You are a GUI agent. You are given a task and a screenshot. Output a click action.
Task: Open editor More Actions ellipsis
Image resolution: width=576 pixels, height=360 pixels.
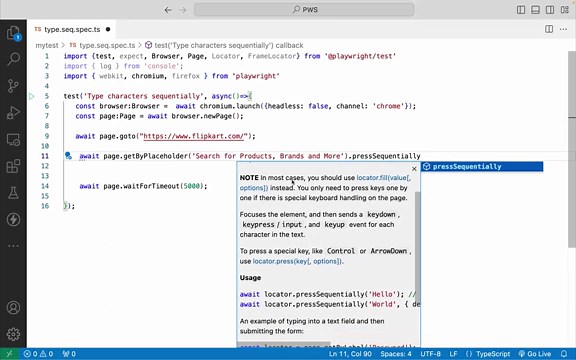tap(563, 29)
